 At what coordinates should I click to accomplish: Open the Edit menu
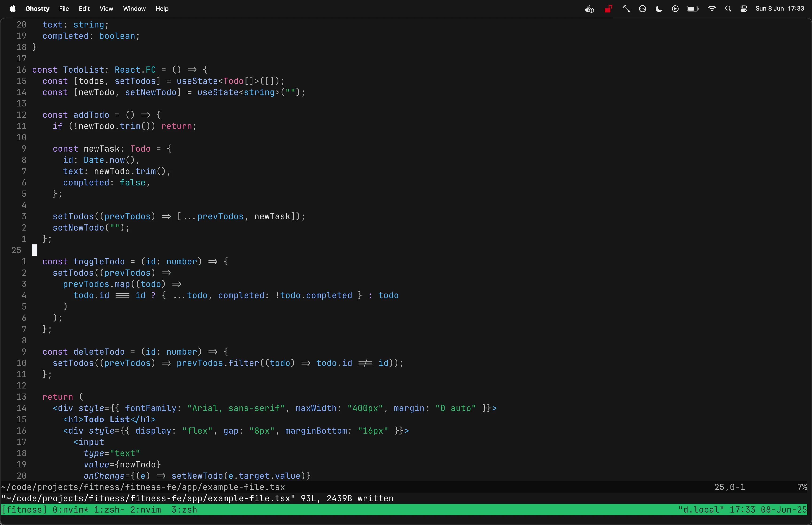coord(84,8)
